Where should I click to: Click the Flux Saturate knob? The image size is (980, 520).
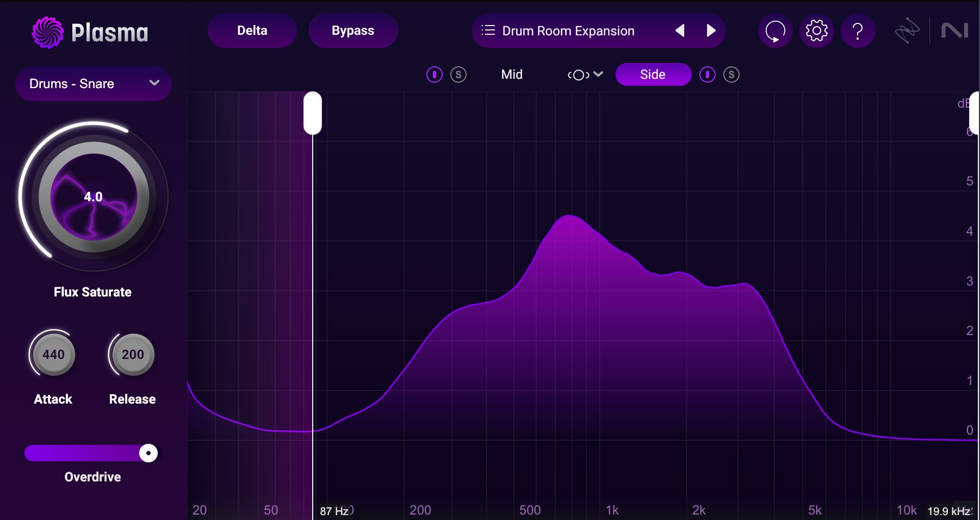click(x=94, y=197)
